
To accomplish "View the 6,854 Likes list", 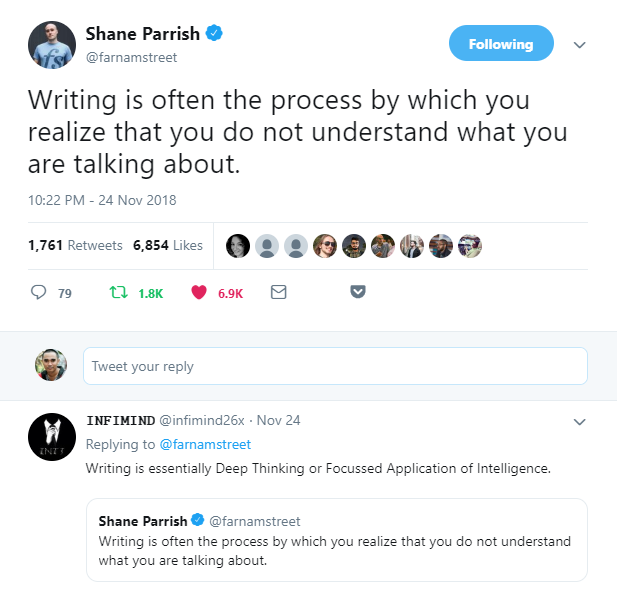I will click(x=167, y=245).
